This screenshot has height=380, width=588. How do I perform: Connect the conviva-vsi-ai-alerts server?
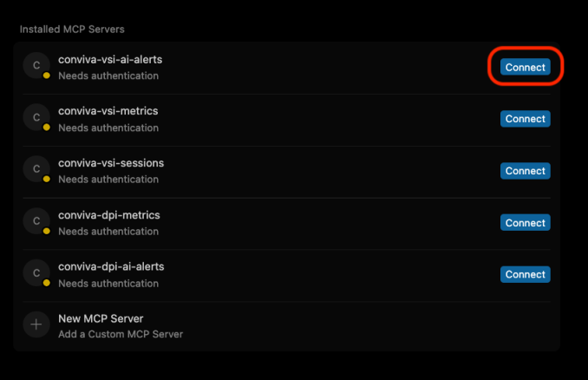pyautogui.click(x=525, y=67)
